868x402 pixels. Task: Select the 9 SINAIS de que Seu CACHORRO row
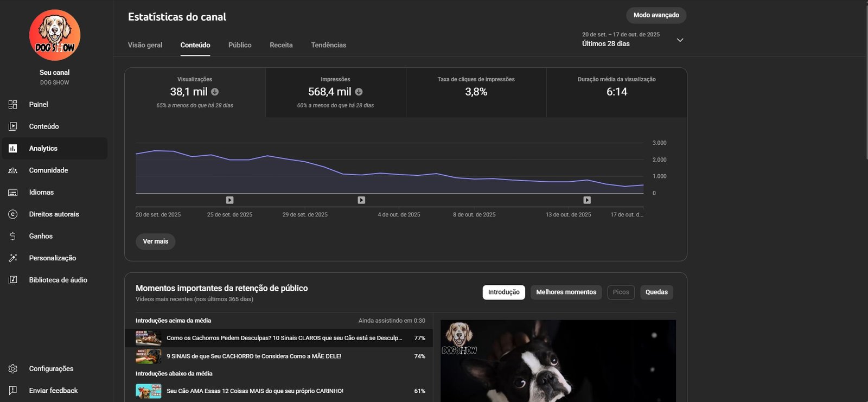click(x=279, y=356)
